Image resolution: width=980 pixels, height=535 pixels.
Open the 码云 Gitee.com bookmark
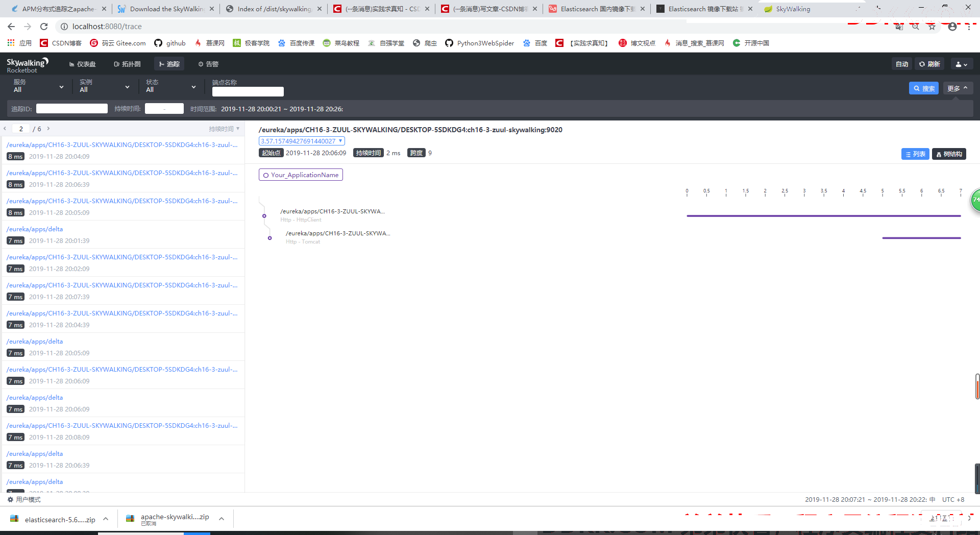tap(118, 43)
